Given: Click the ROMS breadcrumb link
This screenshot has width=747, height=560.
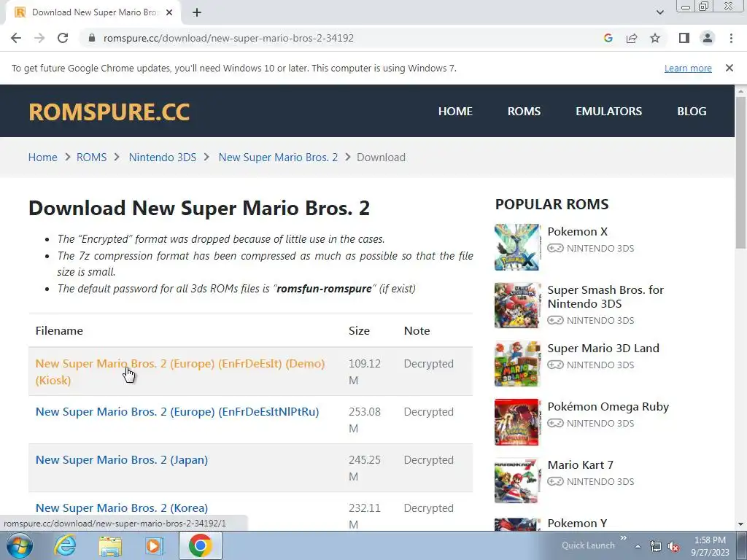Looking at the screenshot, I should click(x=91, y=157).
